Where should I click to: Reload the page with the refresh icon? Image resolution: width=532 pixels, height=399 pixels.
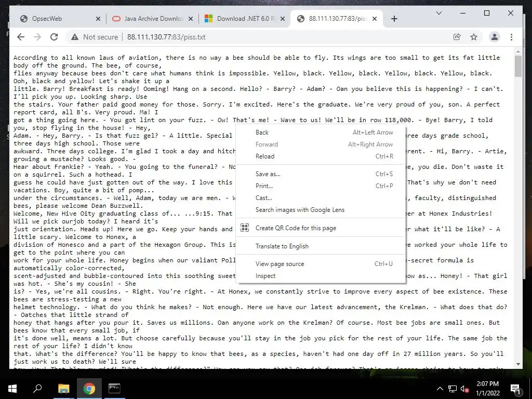(x=54, y=37)
